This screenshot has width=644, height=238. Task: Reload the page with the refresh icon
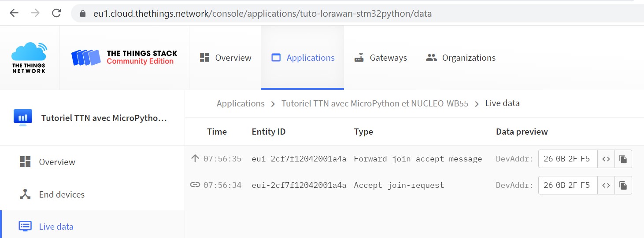pyautogui.click(x=56, y=13)
